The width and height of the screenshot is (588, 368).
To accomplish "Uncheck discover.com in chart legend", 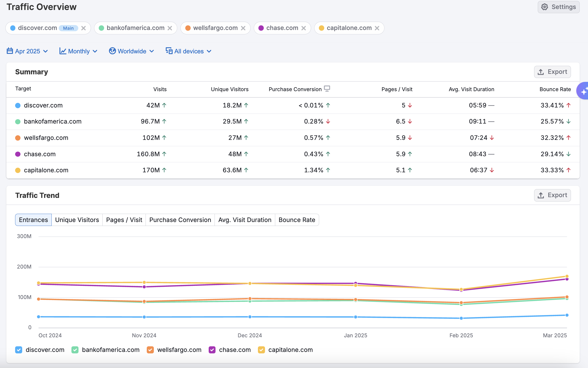I will tap(19, 350).
